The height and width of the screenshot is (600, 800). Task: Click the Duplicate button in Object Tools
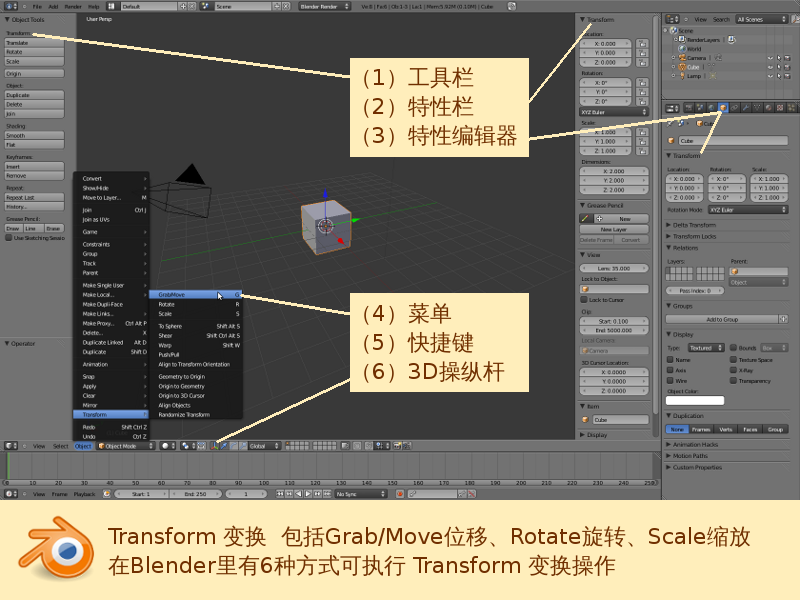click(35, 95)
